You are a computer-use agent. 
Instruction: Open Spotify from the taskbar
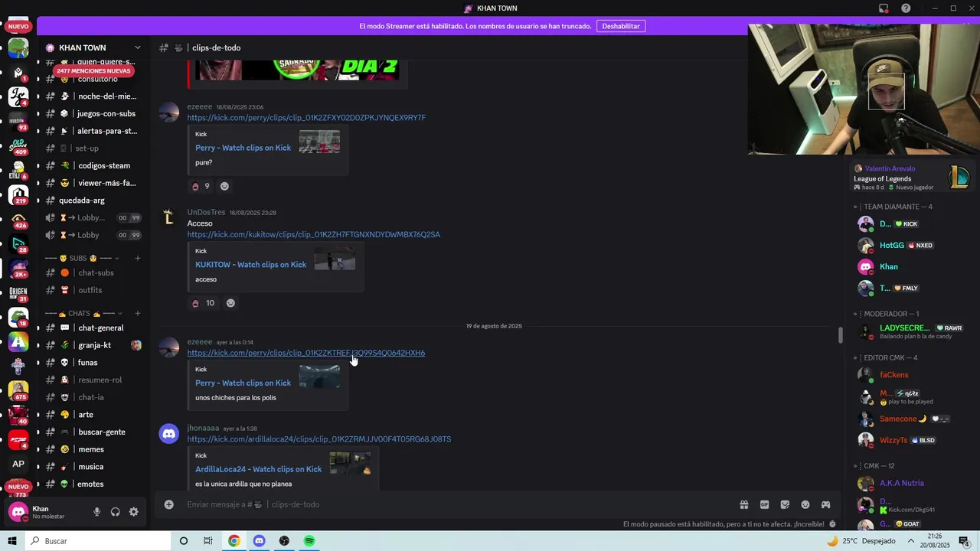(309, 541)
